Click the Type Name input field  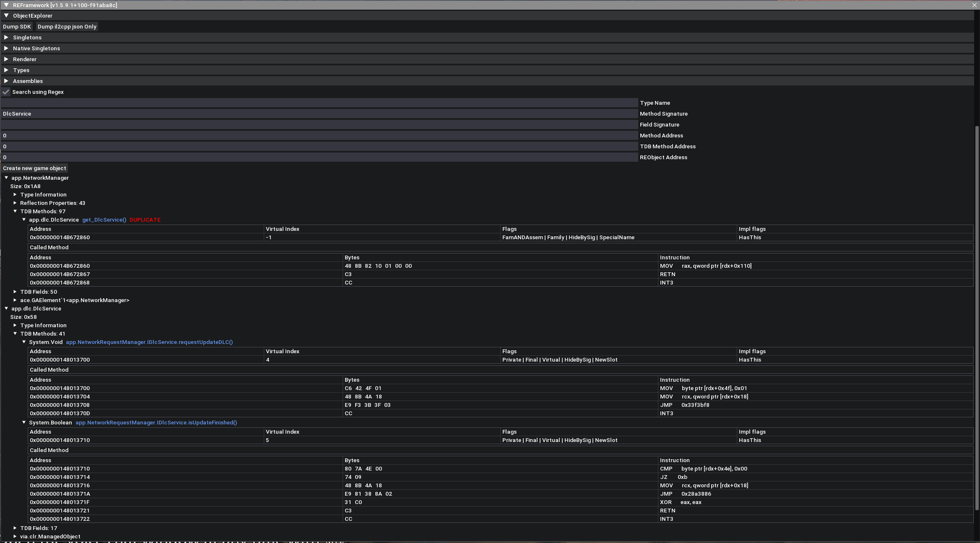(319, 103)
